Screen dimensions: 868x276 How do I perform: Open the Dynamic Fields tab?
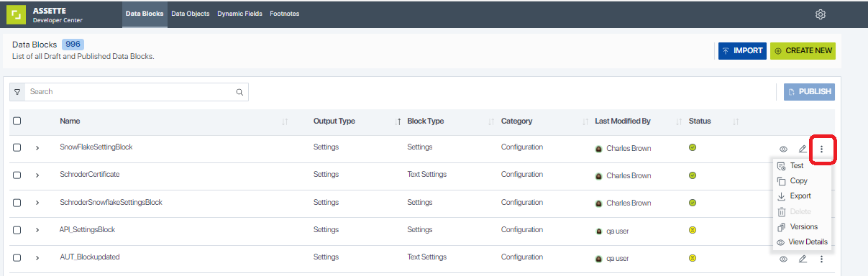239,14
